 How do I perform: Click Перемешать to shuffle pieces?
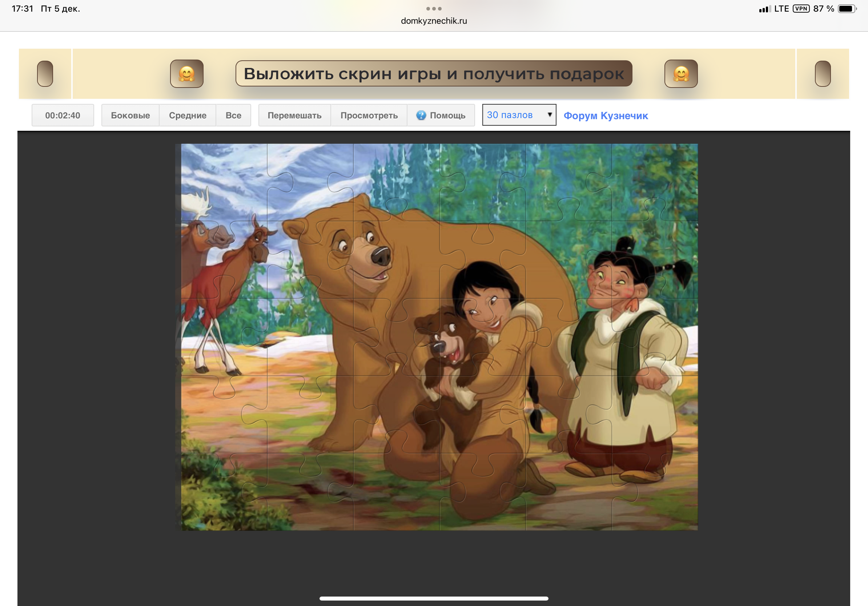[294, 115]
